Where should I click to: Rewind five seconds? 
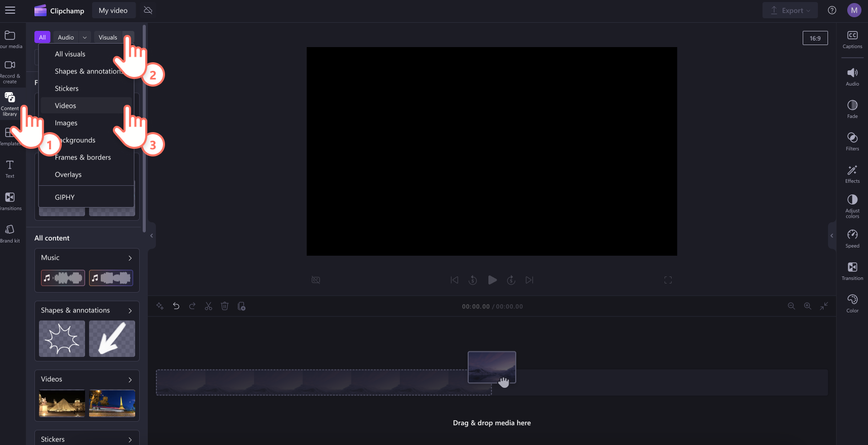473,280
